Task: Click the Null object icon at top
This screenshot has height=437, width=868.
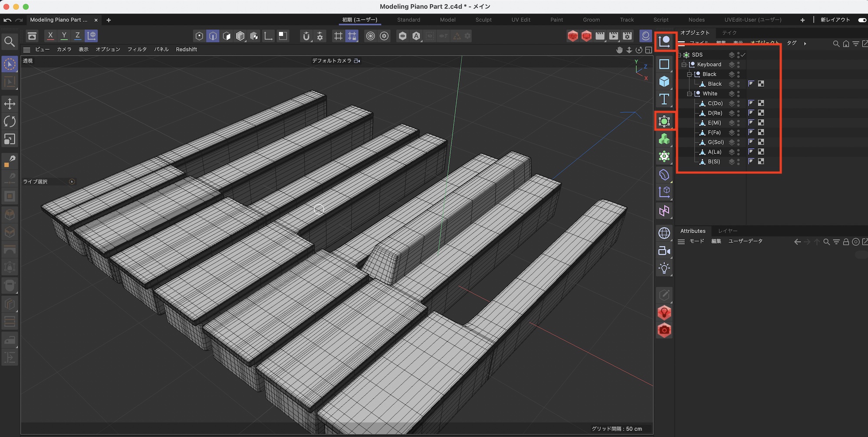Action: [x=664, y=42]
